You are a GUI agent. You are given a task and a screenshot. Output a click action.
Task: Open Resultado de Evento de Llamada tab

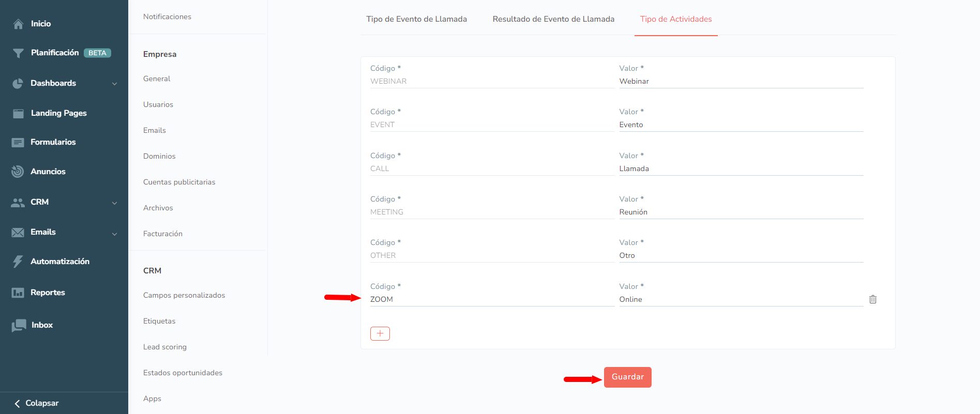tap(553, 19)
